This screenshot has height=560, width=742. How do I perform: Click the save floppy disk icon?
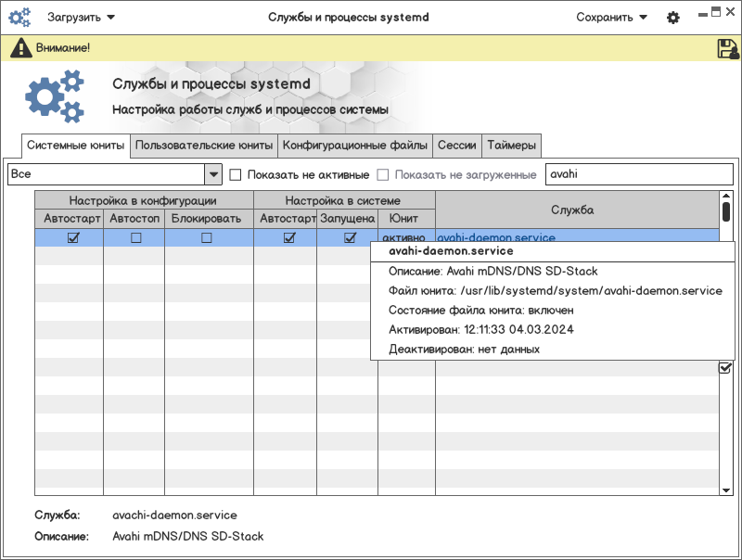point(727,49)
